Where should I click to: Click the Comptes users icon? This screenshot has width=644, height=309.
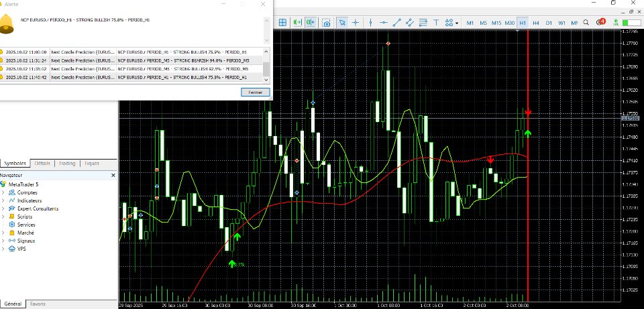11,192
